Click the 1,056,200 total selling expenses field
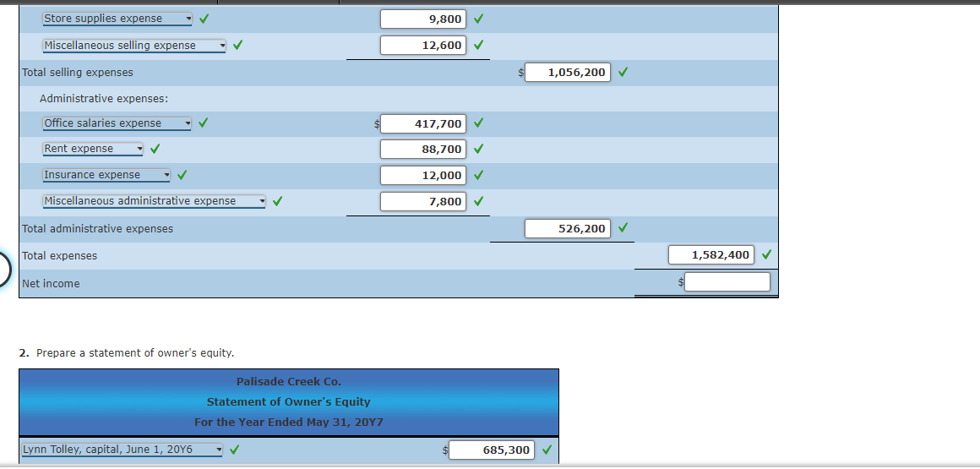The height and width of the screenshot is (469, 980). coord(568,73)
